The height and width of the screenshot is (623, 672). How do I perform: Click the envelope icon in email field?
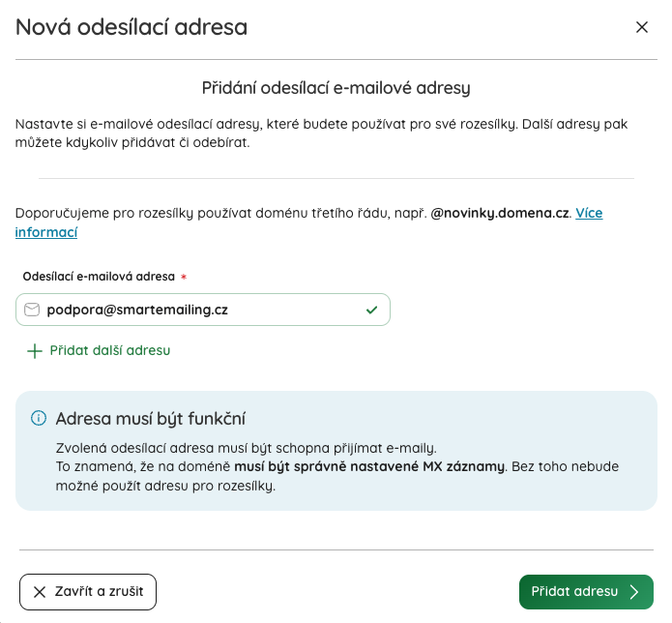[x=32, y=310]
